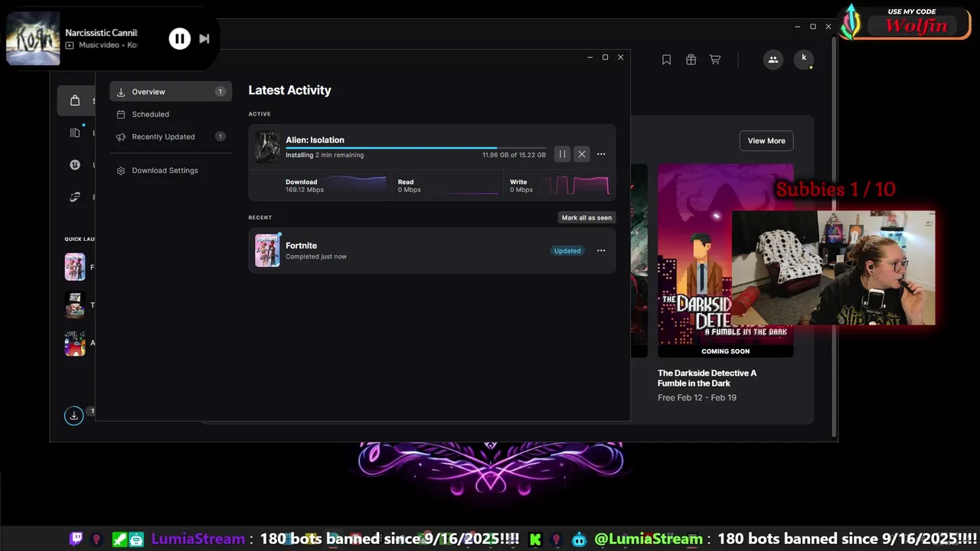The image size is (980, 551).
Task: Click the 'Completed just now' text
Action: click(x=316, y=256)
